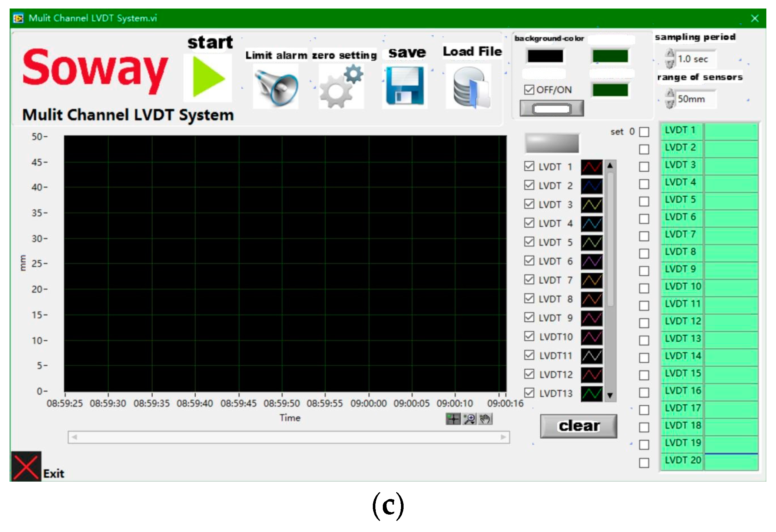
Task: Uncheck the LVDT 7 plot checkbox
Action: 529,279
